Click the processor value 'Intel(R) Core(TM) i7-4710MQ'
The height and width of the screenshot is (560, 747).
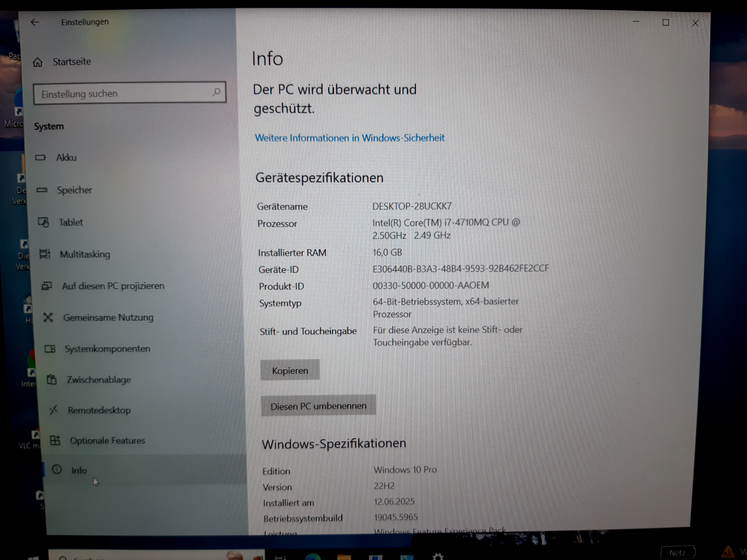coord(446,229)
